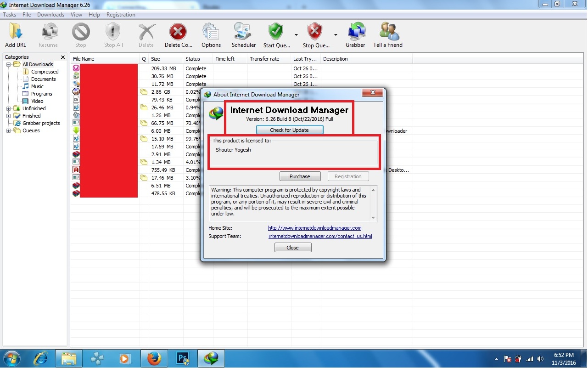The height and width of the screenshot is (368, 588).
Task: Sort by the Transfer rate column header
Action: [269, 59]
